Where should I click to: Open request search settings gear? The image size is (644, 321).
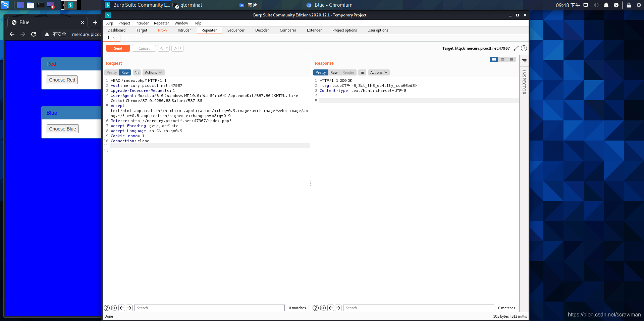(114, 308)
